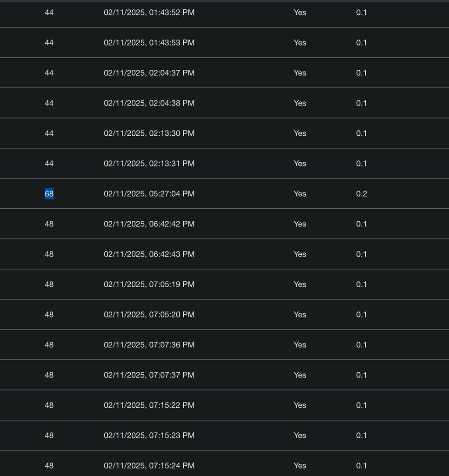The width and height of the screenshot is (449, 476).
Task: Select the 07:15:22 PM timestamp
Action: [x=149, y=405]
